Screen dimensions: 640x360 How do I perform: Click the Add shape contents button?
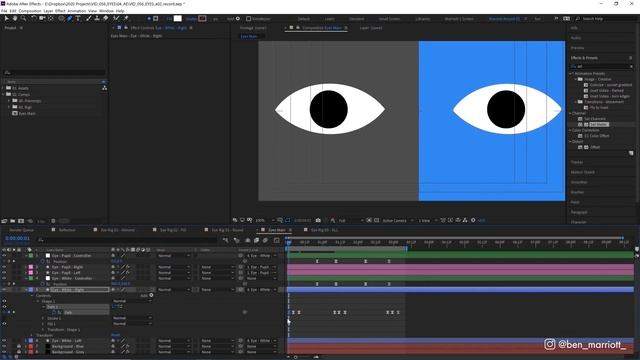[x=151, y=295]
